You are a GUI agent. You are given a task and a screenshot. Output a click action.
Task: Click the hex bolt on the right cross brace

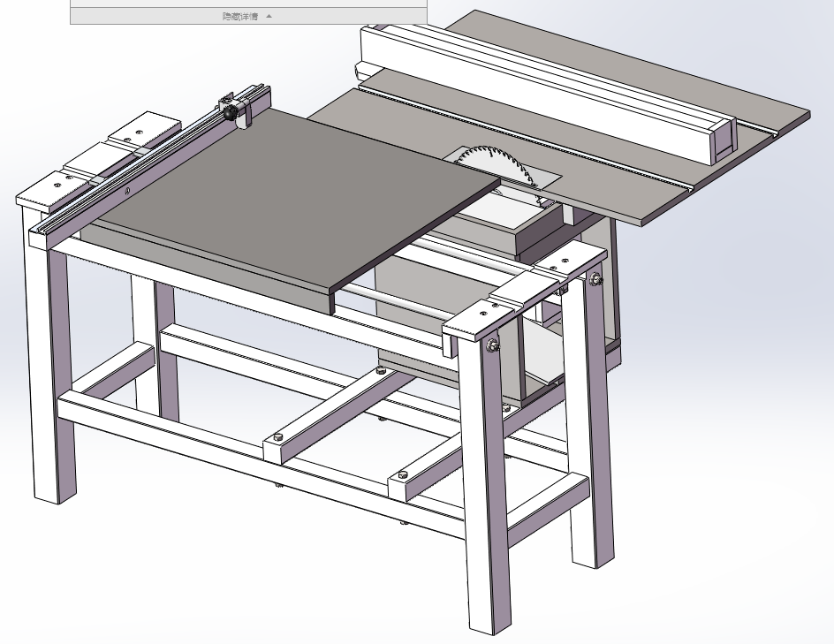tap(403, 475)
